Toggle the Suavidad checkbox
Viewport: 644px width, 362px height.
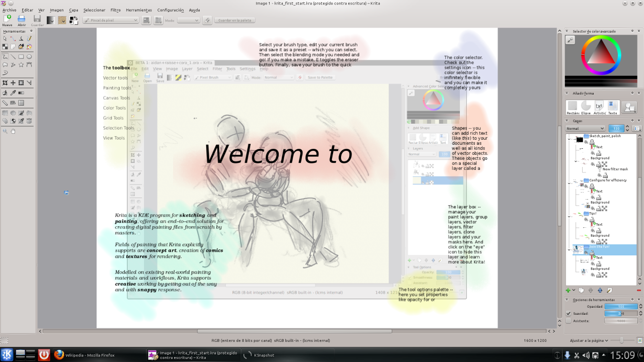(569, 313)
